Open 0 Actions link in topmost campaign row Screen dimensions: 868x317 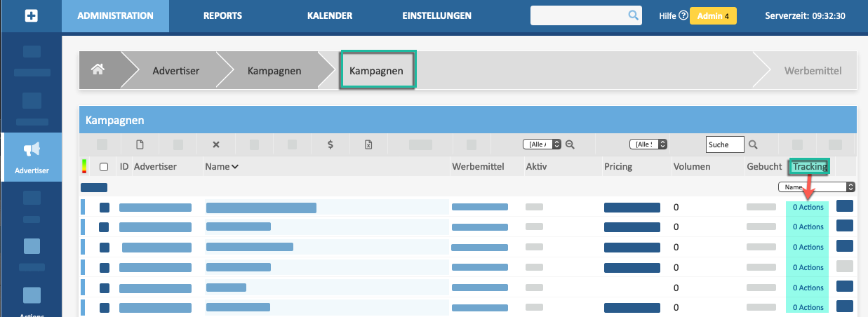click(808, 207)
